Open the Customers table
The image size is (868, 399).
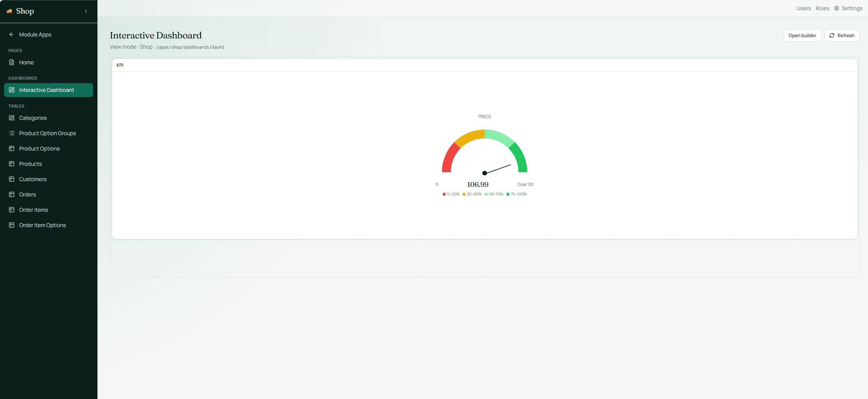(x=48, y=179)
